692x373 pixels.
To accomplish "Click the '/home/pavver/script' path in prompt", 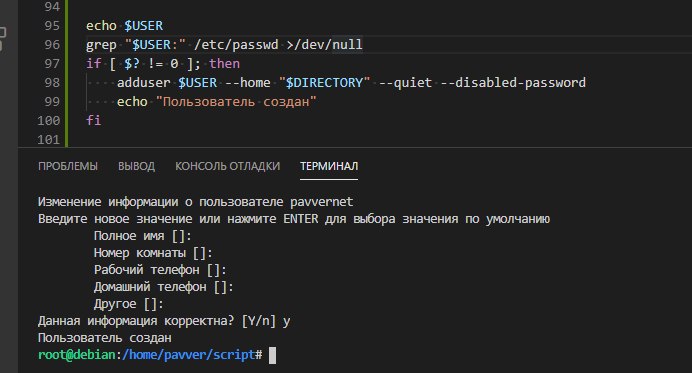I will (188, 354).
